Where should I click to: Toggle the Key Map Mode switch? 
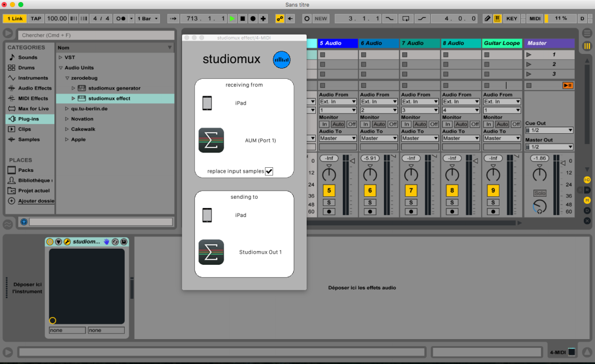512,19
